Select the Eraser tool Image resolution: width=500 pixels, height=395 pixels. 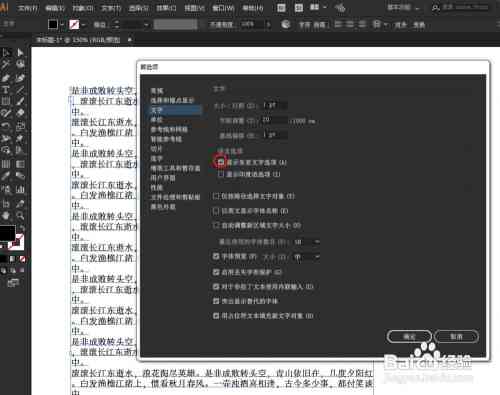tap(20, 113)
